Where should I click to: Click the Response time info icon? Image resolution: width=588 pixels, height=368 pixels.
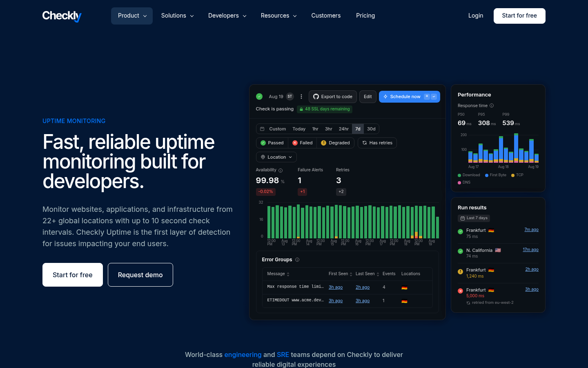click(x=492, y=105)
